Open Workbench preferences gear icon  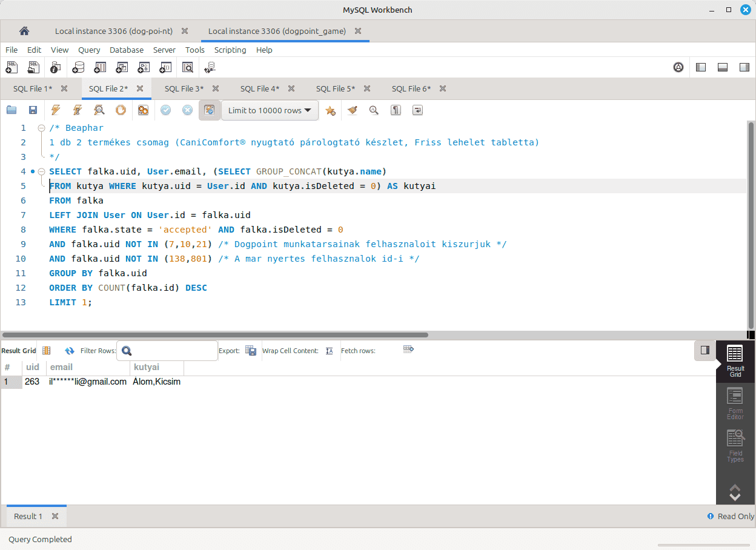point(678,67)
